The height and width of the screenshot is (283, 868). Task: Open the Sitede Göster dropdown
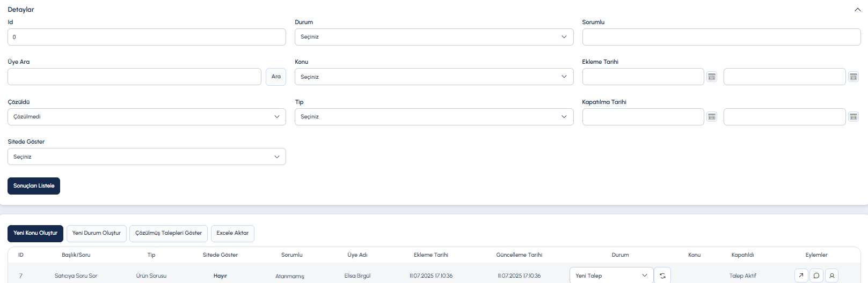pos(147,157)
